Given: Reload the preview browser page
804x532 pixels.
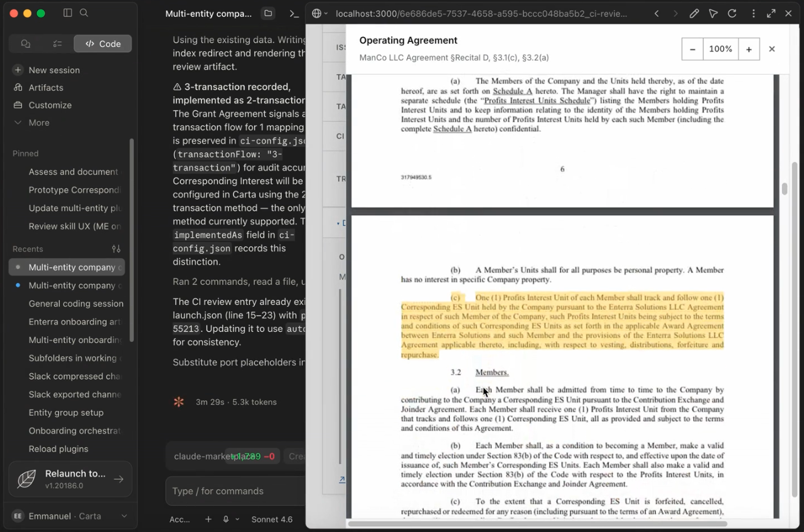Looking at the screenshot, I should (732, 13).
